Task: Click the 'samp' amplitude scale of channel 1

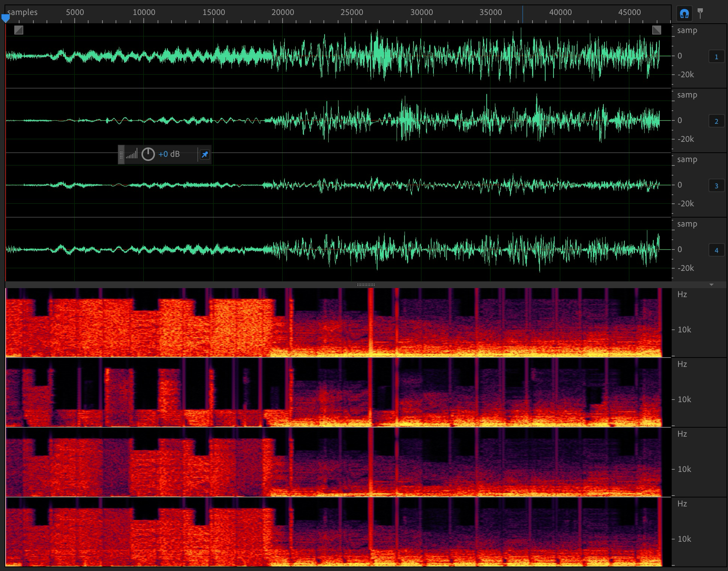Action: 687,31
